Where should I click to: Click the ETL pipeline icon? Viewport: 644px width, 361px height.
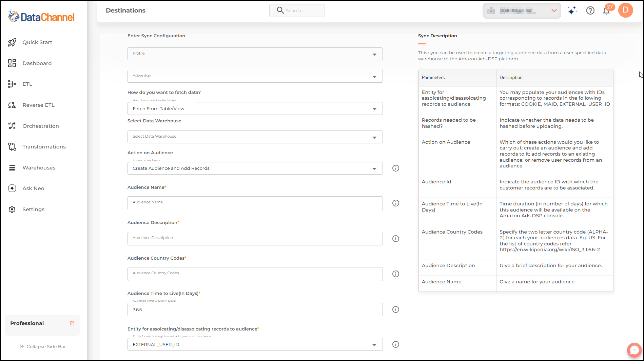[12, 84]
